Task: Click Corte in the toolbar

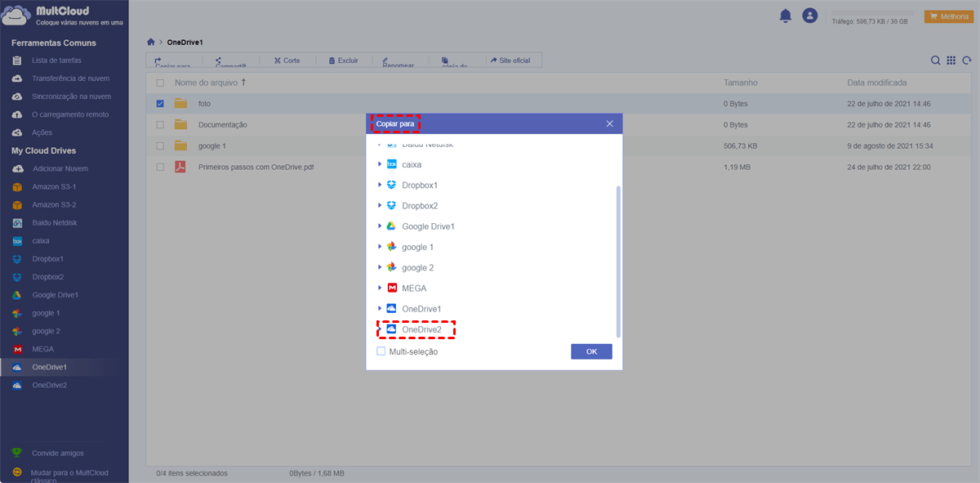Action: point(287,60)
